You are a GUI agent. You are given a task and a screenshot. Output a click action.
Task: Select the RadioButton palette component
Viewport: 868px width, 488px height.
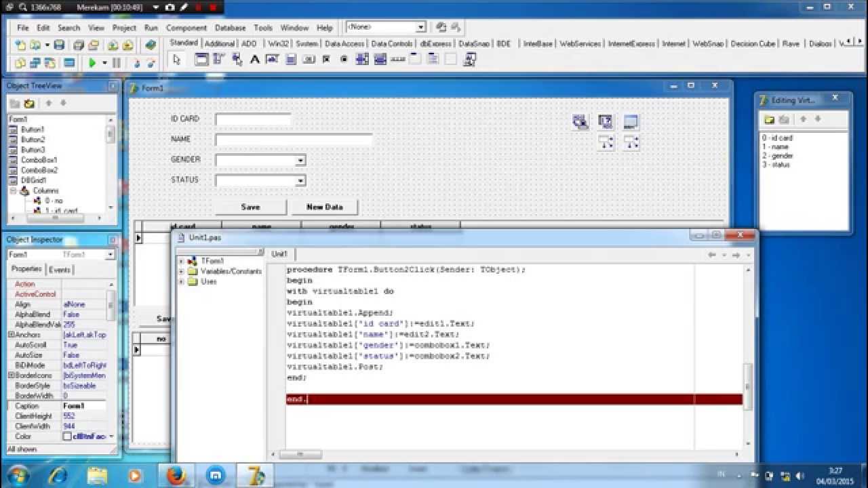(344, 60)
